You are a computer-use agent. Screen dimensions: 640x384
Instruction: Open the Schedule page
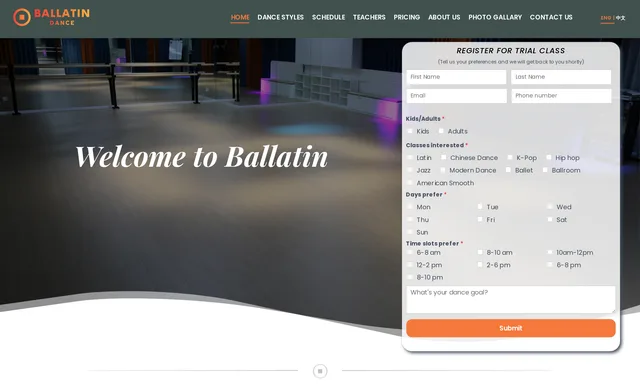[329, 17]
